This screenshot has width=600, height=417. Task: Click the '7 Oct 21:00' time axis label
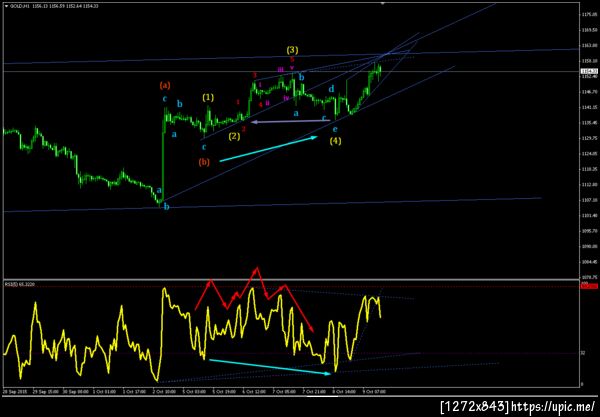[x=315, y=392]
